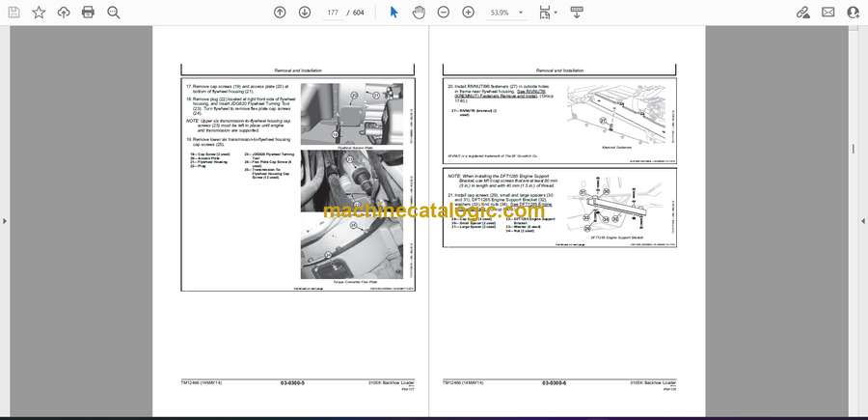This screenshot has width=868, height=420.
Task: Upload file with the cloud icon
Action: 64,13
